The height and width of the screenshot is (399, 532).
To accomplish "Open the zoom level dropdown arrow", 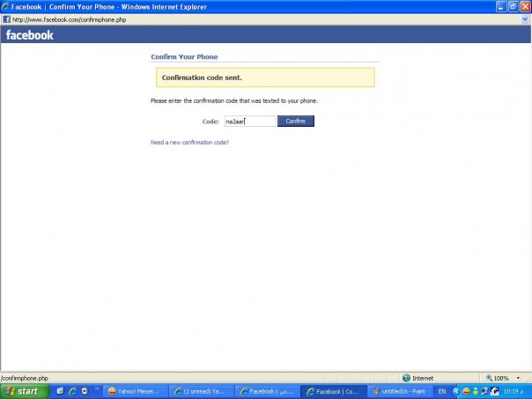I will (518, 378).
